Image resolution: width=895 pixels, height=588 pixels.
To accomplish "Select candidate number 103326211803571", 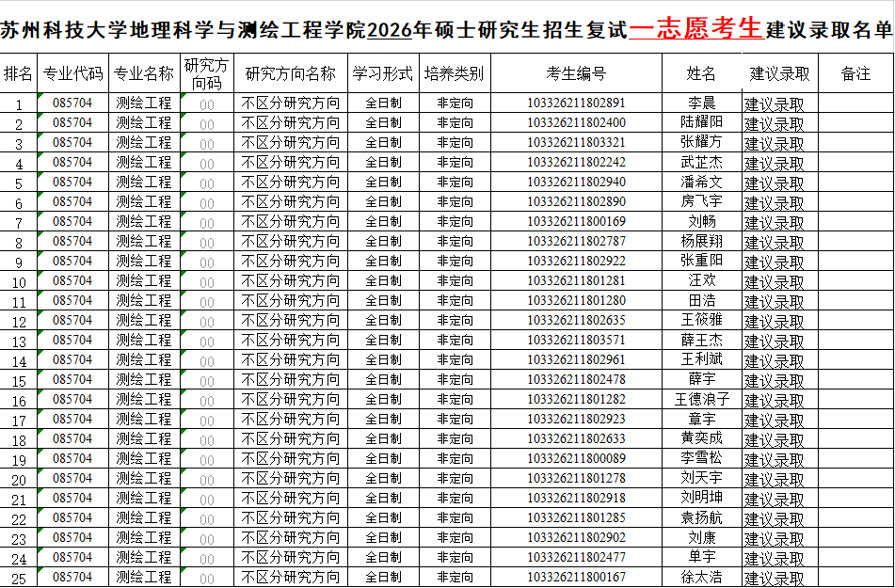I will [x=575, y=340].
